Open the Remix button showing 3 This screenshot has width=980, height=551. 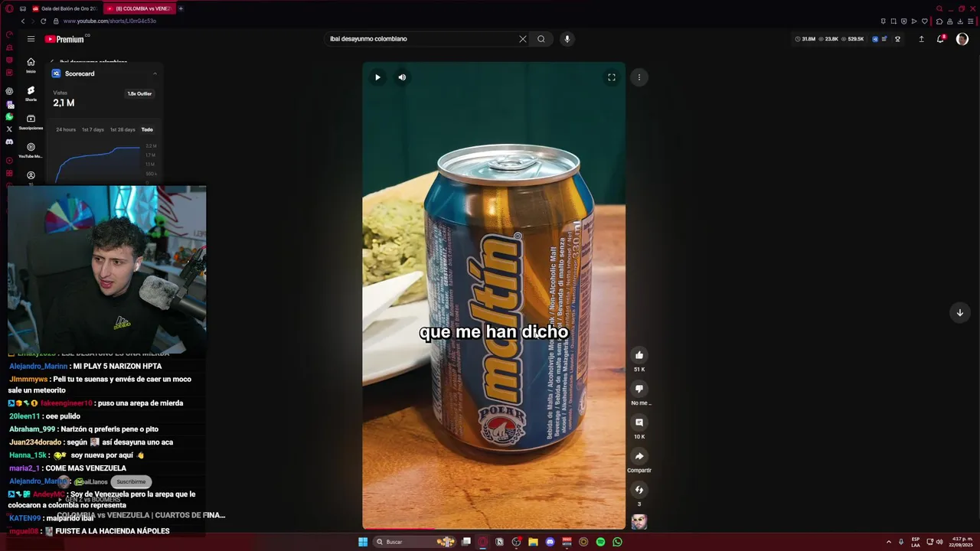click(x=639, y=490)
